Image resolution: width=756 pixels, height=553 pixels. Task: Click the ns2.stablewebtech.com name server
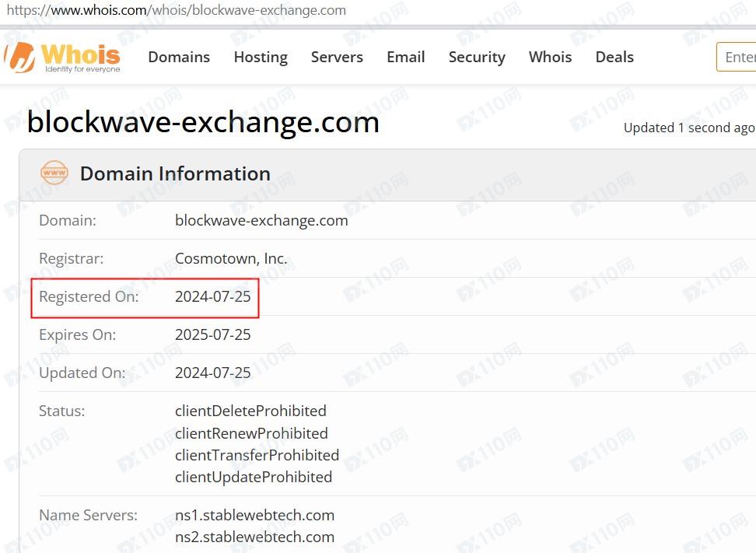tap(254, 537)
